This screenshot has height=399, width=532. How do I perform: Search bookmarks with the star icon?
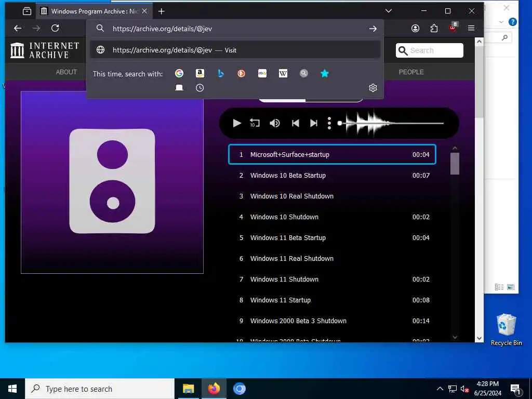325,73
